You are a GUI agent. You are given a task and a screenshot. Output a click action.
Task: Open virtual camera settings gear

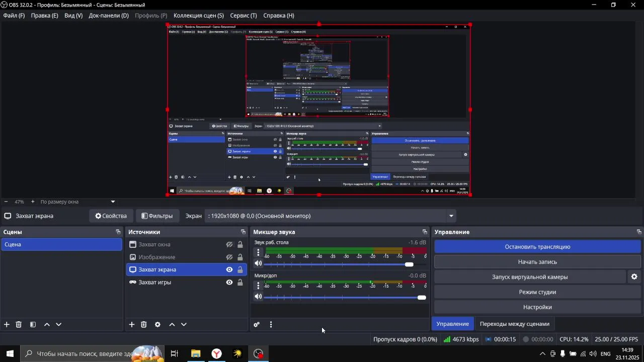pyautogui.click(x=634, y=277)
